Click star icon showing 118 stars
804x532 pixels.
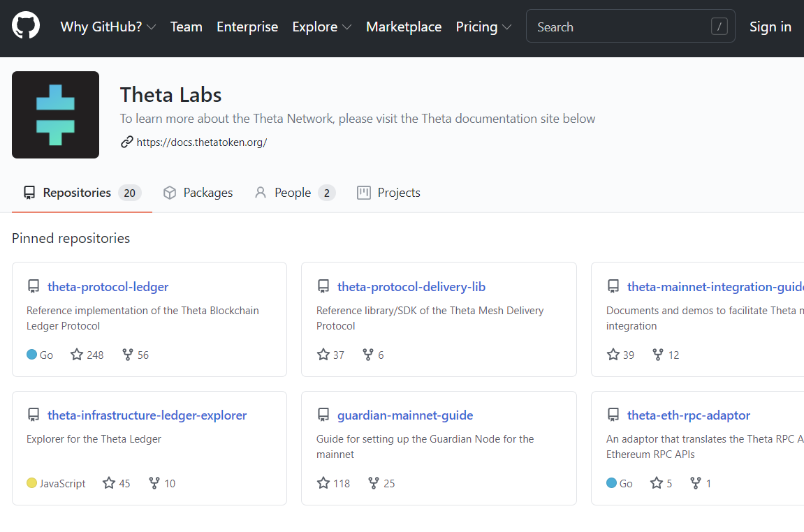pos(323,483)
